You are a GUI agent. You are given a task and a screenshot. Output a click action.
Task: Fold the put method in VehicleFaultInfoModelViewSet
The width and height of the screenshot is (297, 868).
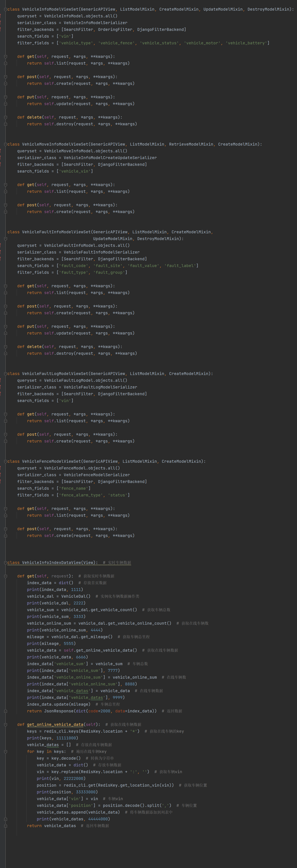pyautogui.click(x=5, y=327)
